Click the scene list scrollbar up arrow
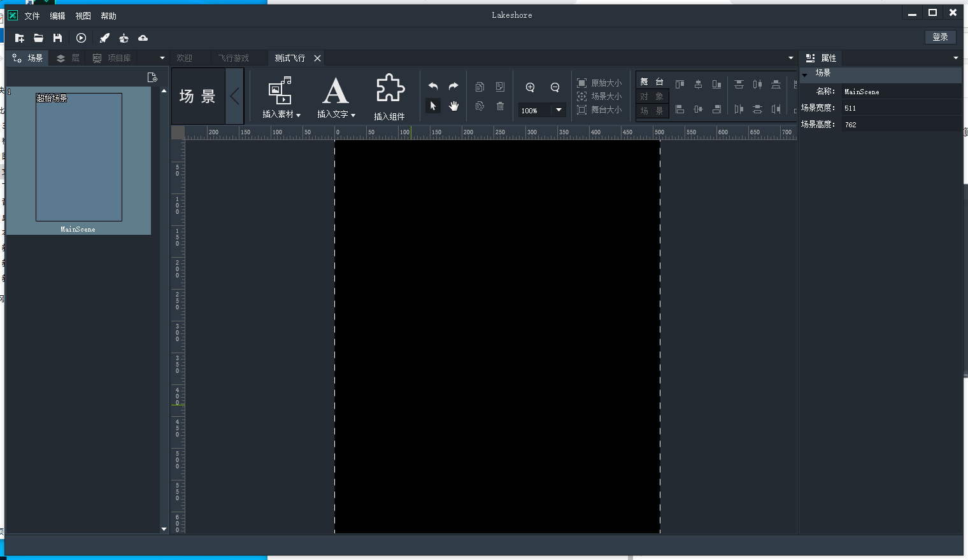This screenshot has height=560, width=968. pyautogui.click(x=164, y=91)
